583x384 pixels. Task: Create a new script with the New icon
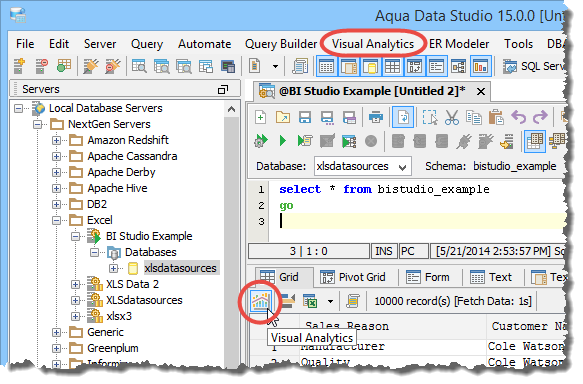[261, 117]
